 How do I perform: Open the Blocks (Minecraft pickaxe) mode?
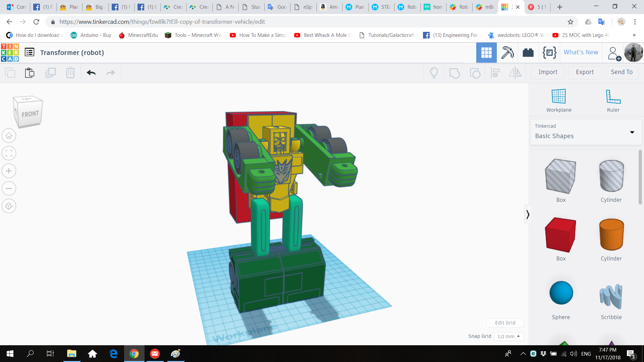507,53
